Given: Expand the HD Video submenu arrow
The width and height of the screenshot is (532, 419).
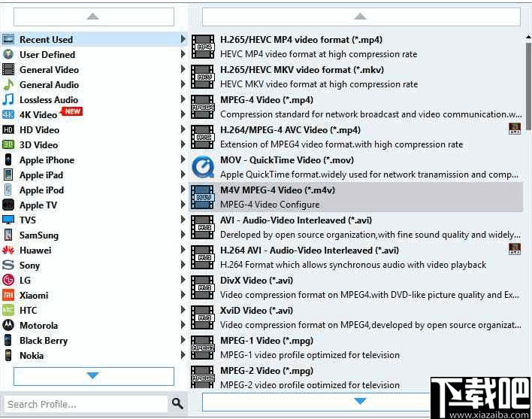Looking at the screenshot, I should [x=183, y=129].
